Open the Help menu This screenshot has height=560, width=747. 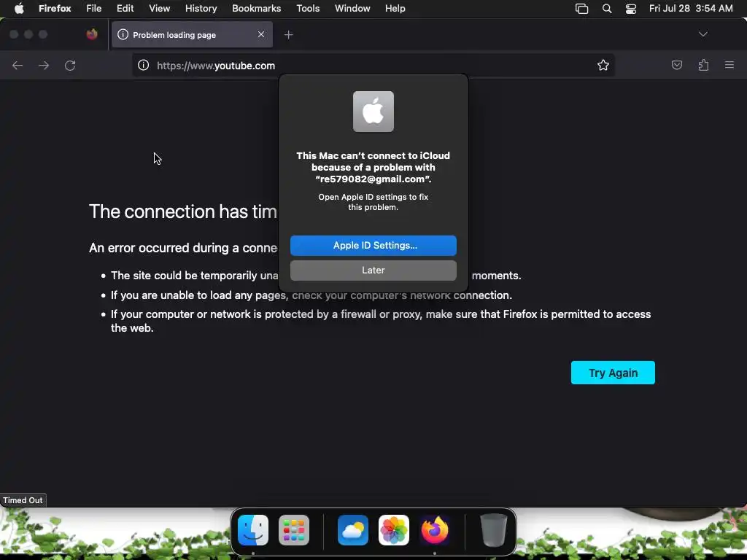pyautogui.click(x=395, y=8)
